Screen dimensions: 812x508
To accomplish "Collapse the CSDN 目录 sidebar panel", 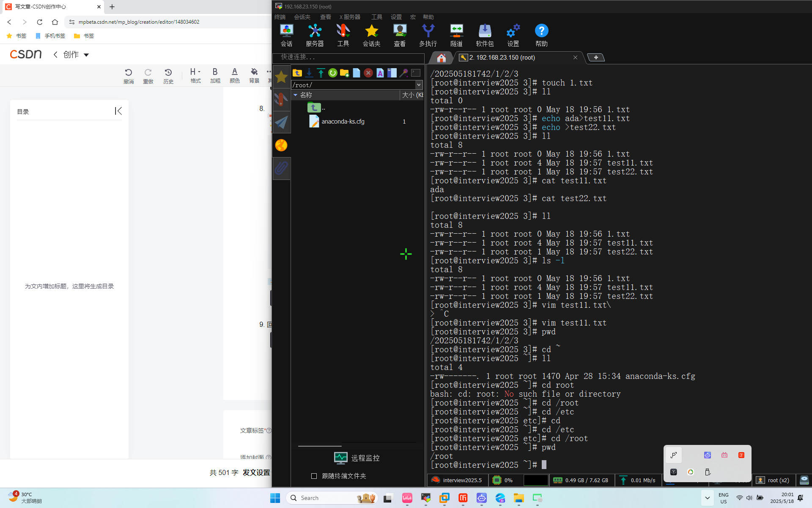I will click(x=118, y=111).
